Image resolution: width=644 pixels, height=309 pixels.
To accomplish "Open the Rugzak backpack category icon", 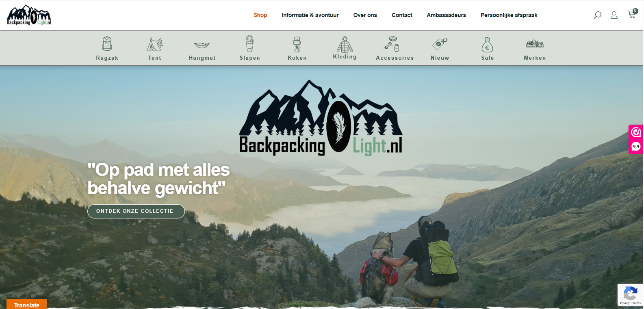I will point(107,43).
